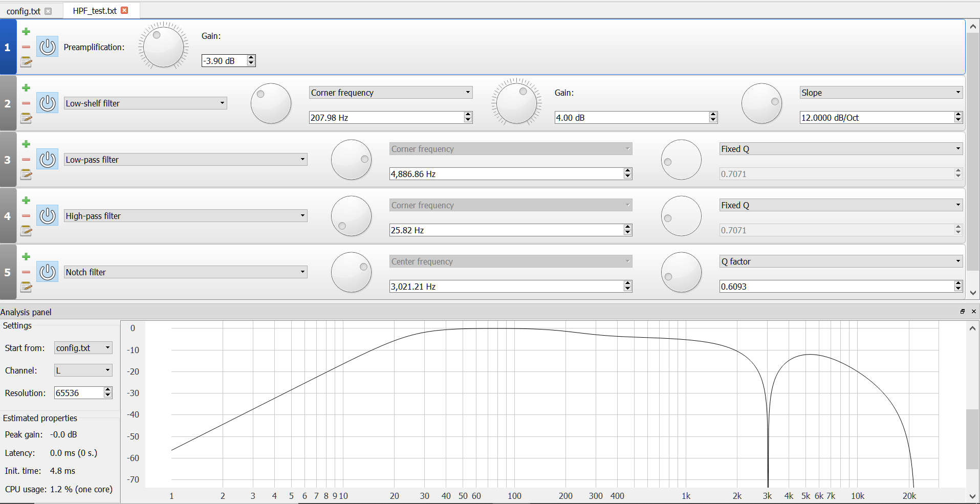Remove Notch filter row with minus icon
Viewport: 980px width, 504px height.
pos(26,272)
